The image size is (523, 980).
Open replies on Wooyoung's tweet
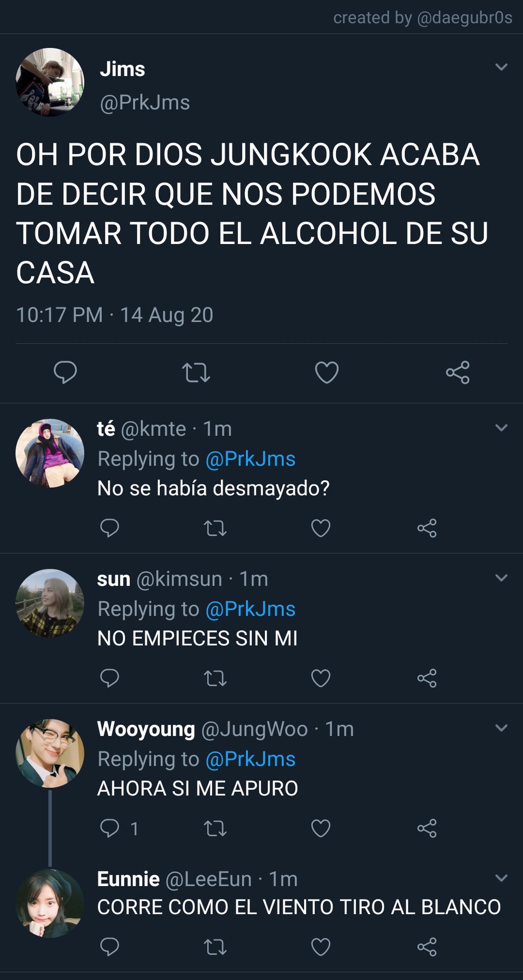pyautogui.click(x=119, y=828)
